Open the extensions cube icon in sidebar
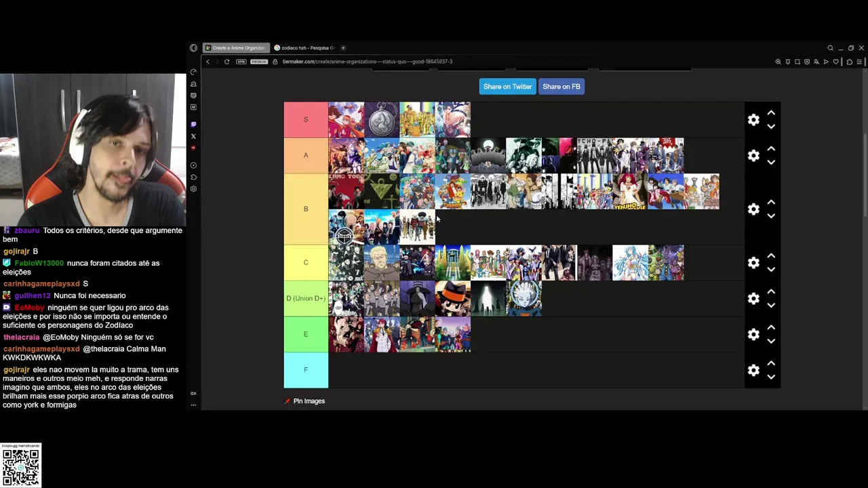 click(193, 177)
